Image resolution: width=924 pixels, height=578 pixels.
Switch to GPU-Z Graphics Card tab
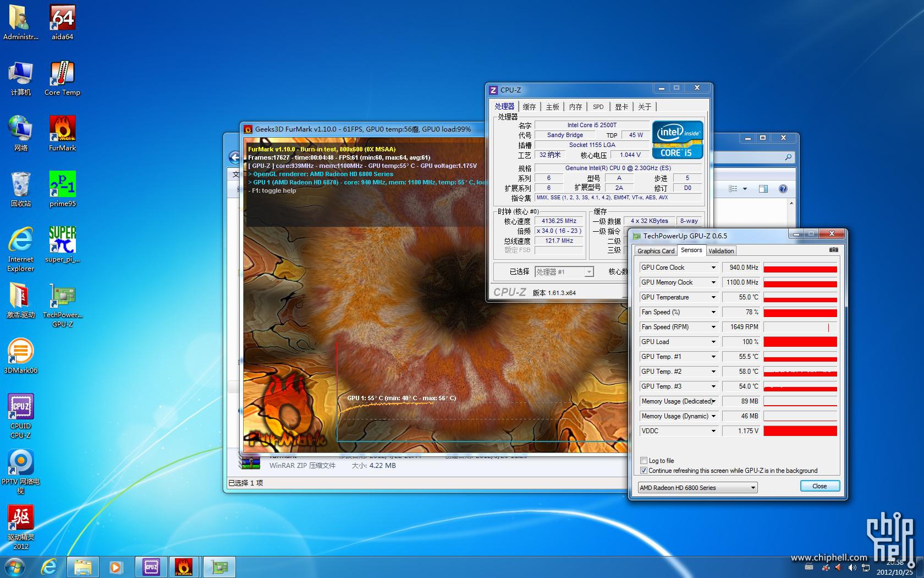tap(656, 251)
